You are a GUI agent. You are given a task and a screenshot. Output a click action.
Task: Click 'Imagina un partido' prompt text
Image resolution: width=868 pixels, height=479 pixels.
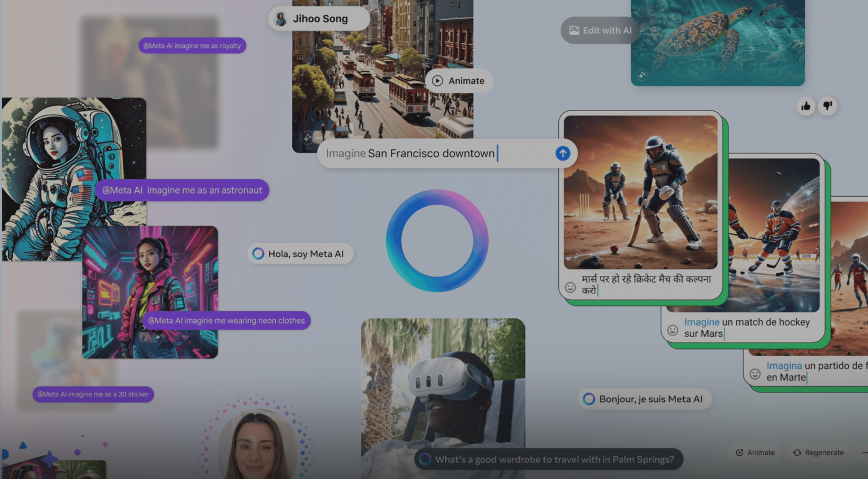816,372
